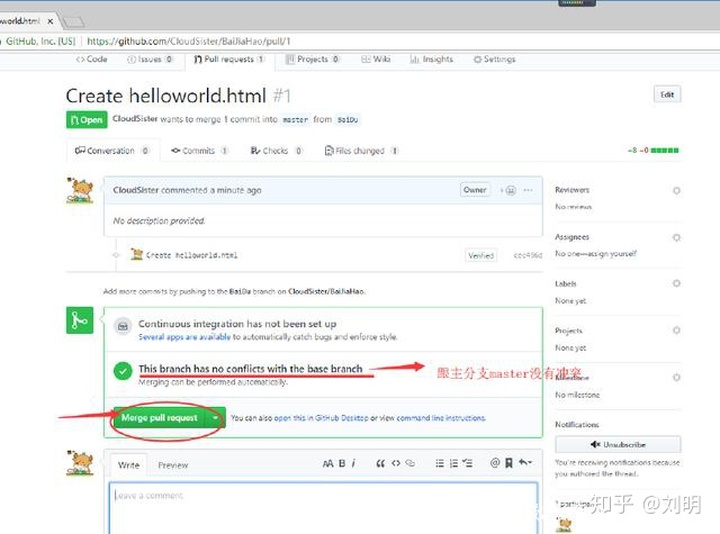Open the Create helloworld.html commit link
The height and width of the screenshot is (534, 720).
tap(191, 255)
